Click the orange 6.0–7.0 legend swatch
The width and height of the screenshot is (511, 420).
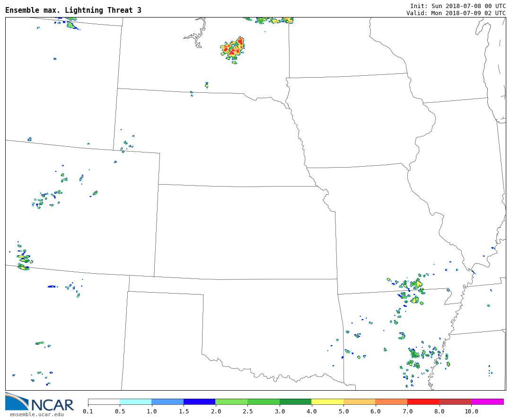click(391, 402)
